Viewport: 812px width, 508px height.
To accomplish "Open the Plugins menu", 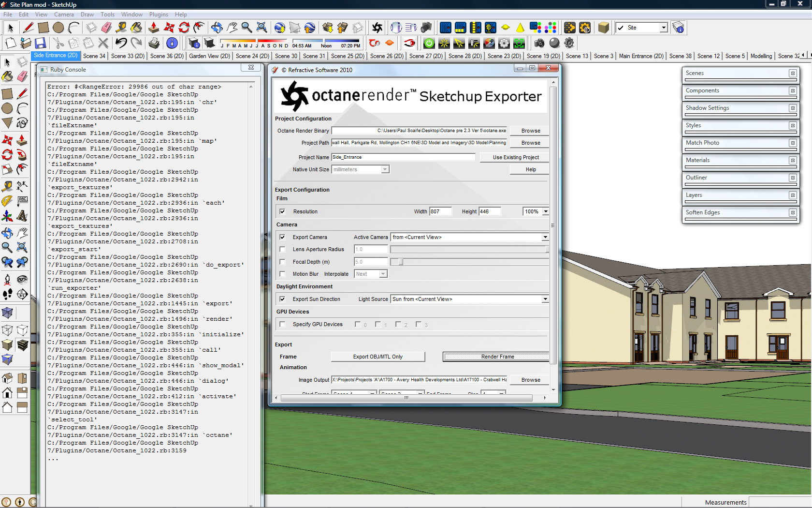I will click(159, 15).
